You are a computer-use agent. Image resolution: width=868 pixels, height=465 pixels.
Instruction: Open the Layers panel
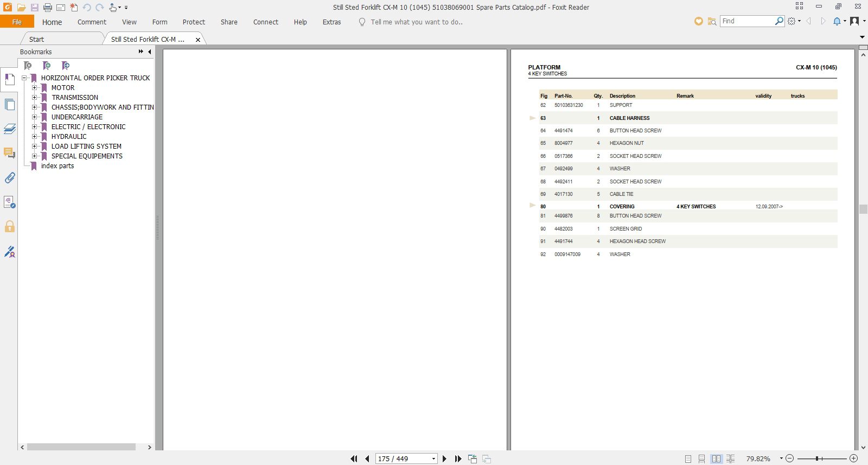pyautogui.click(x=9, y=129)
